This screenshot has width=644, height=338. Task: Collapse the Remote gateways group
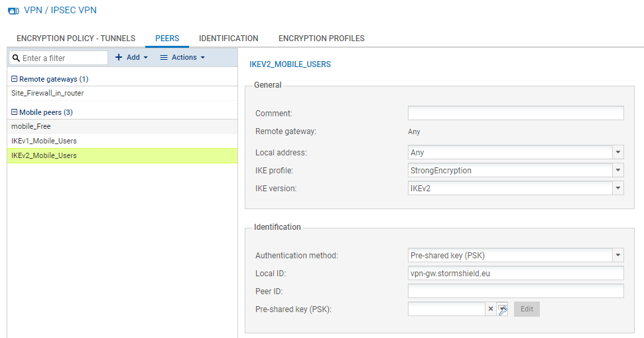coord(14,79)
